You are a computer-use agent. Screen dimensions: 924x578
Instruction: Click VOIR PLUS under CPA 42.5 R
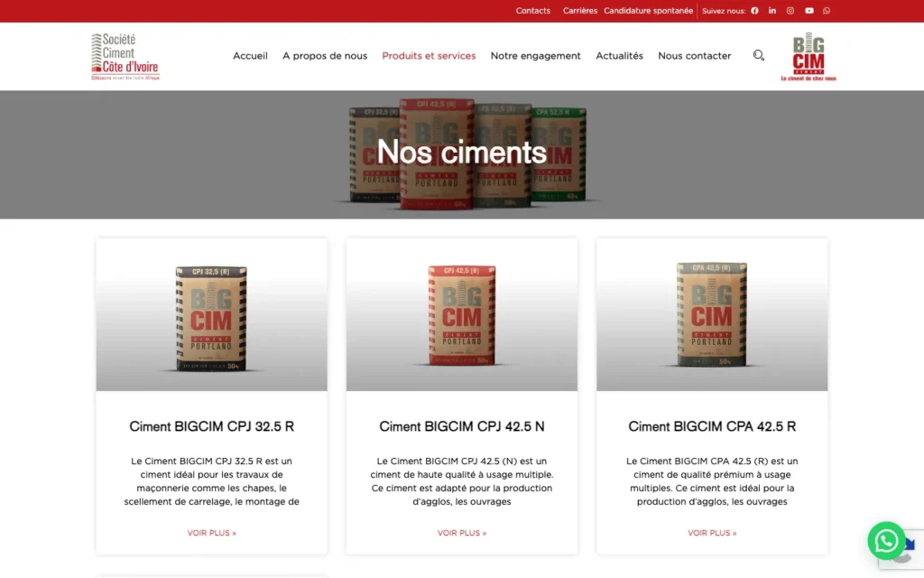(712, 533)
